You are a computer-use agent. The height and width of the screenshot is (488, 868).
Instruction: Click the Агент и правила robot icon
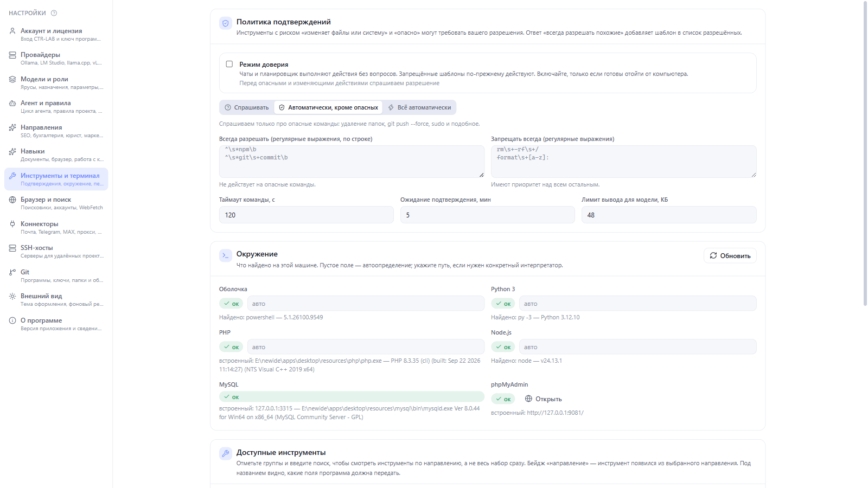[x=12, y=103]
